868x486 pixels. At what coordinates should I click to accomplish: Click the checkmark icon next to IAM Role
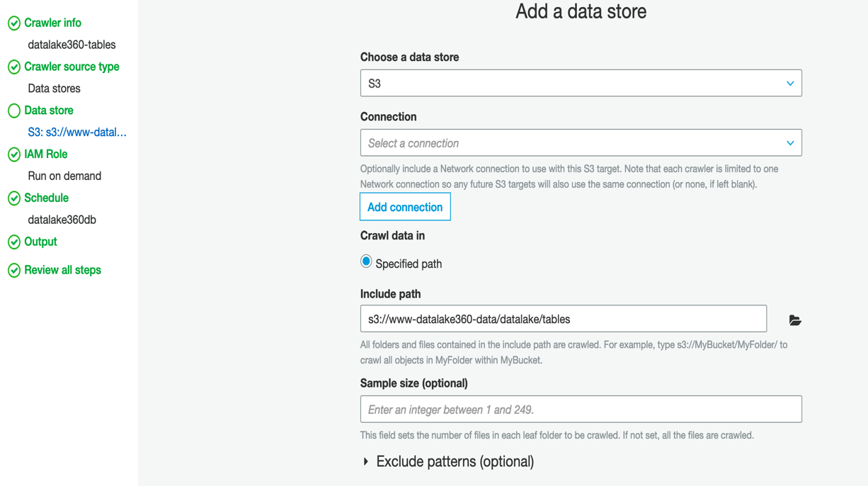14,154
